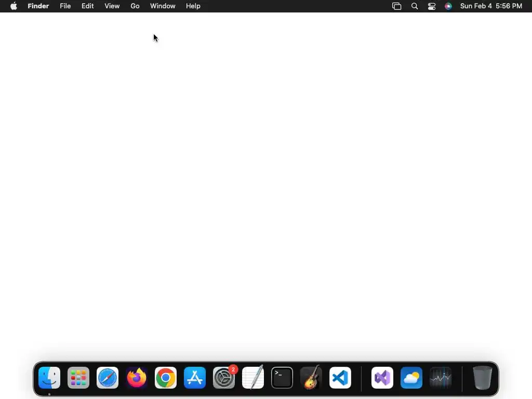This screenshot has height=399, width=532.
Task: Launch Firefox from the Dock
Action: (137, 378)
